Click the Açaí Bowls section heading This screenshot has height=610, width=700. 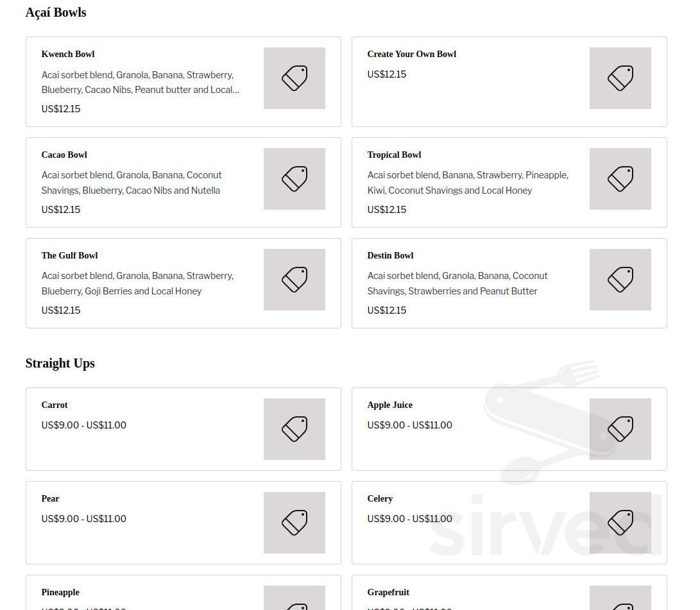(56, 13)
